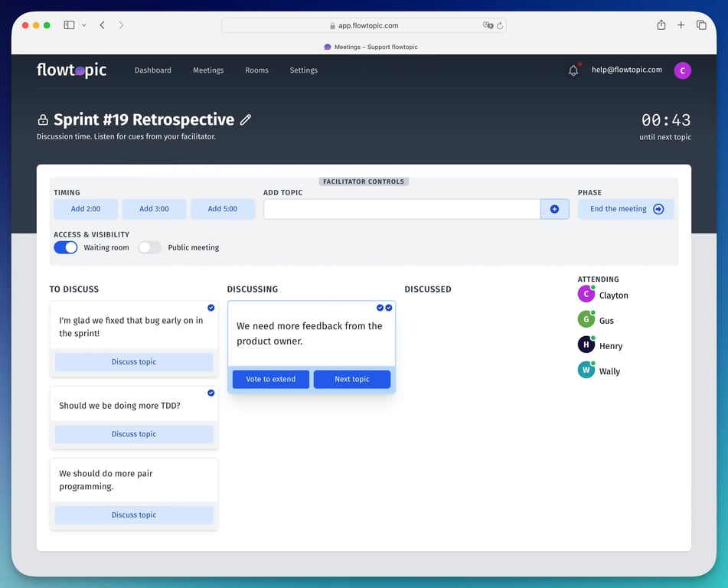
Task: Edit meeting title with pencil icon
Action: pyautogui.click(x=246, y=120)
